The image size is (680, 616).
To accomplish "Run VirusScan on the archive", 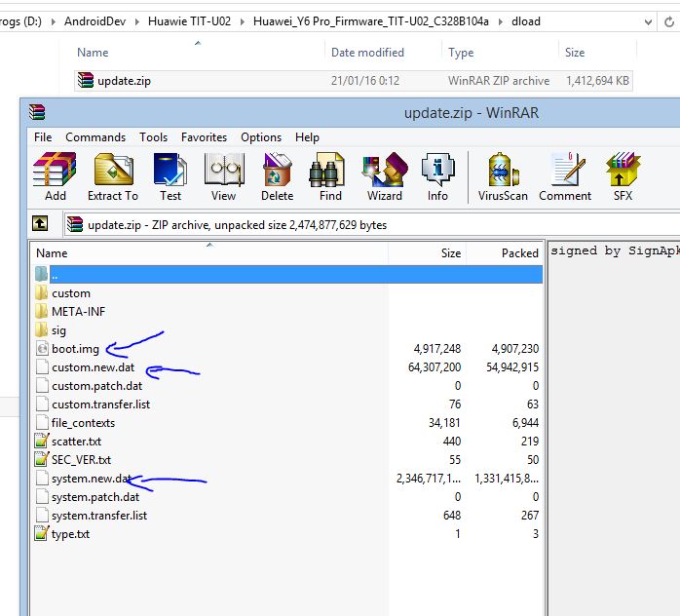I will click(x=502, y=176).
